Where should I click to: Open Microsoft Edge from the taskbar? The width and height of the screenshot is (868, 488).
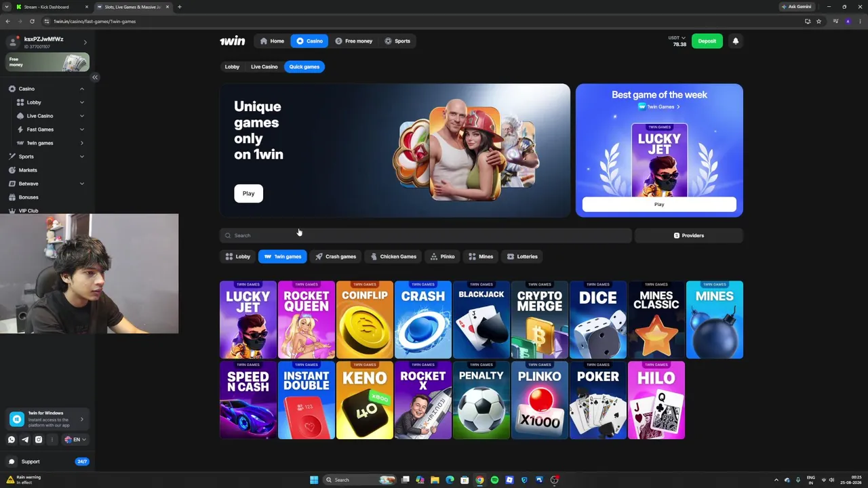450,480
